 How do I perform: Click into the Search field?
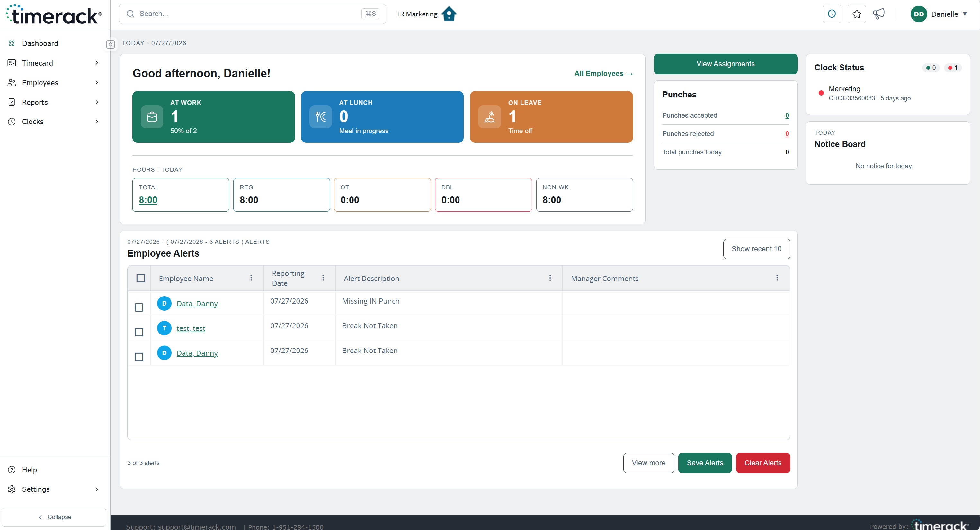(252, 14)
